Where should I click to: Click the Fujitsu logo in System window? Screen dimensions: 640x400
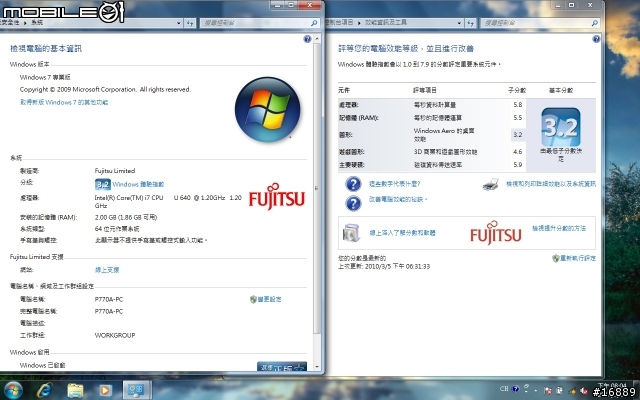point(277,197)
